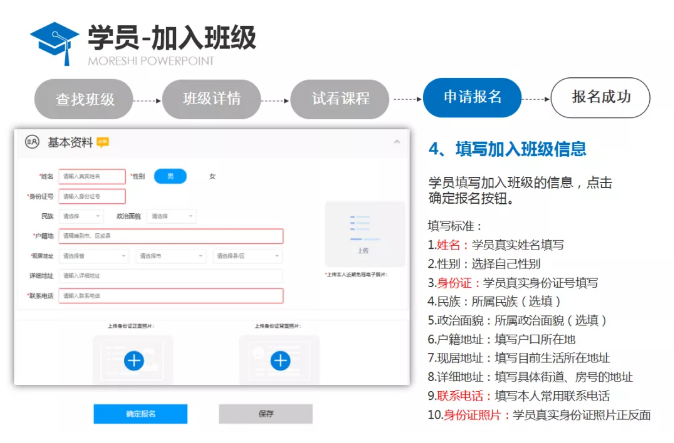Select 女 gender option

point(212,176)
